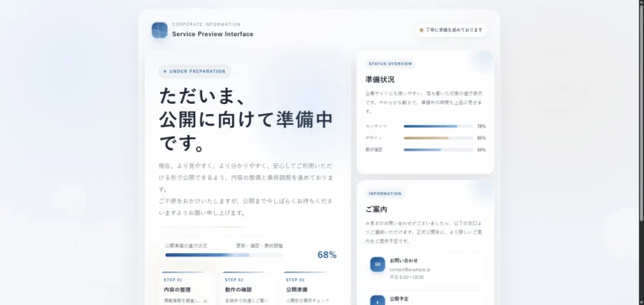The image size is (644, 305).
Task: Open the contact@example.jp email address
Action: 410,270
